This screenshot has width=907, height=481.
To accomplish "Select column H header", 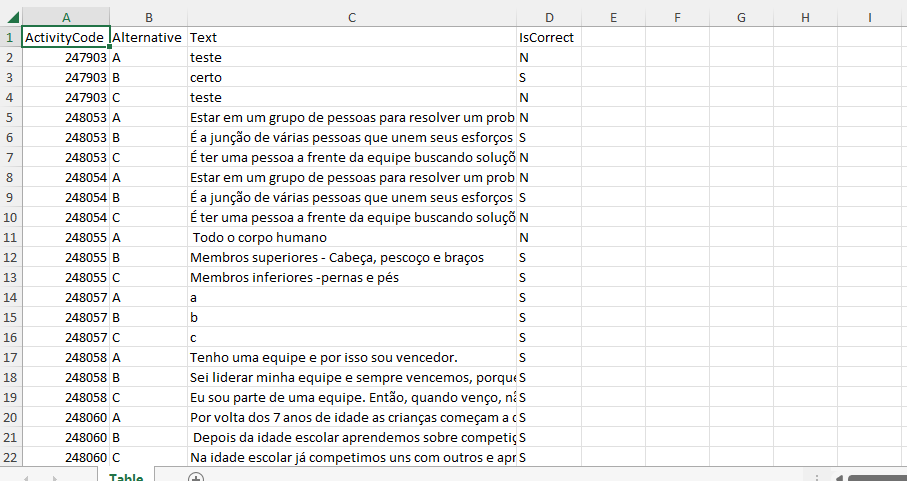I will click(805, 17).
